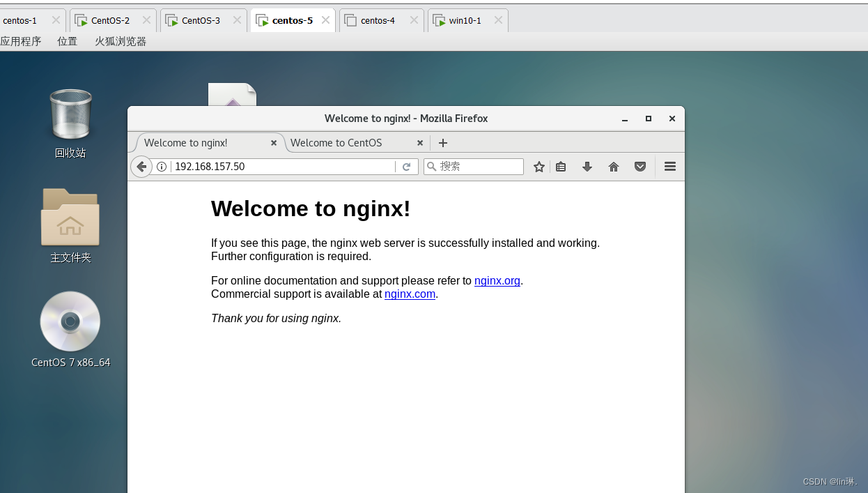Follow the nginx.com link
The image size is (868, 493).
pyautogui.click(x=410, y=294)
